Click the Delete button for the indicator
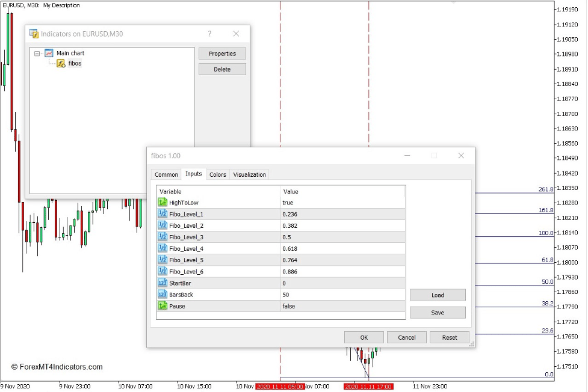The height and width of the screenshot is (392, 588). [222, 68]
